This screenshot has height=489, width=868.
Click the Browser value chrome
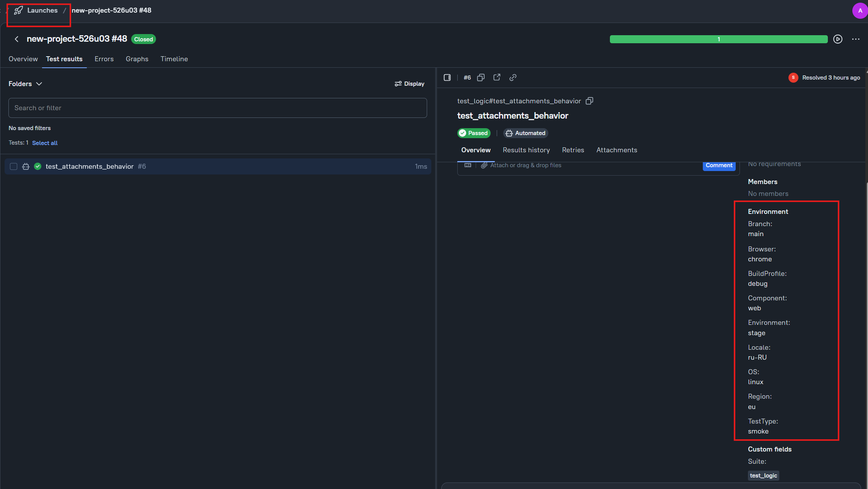(760, 259)
